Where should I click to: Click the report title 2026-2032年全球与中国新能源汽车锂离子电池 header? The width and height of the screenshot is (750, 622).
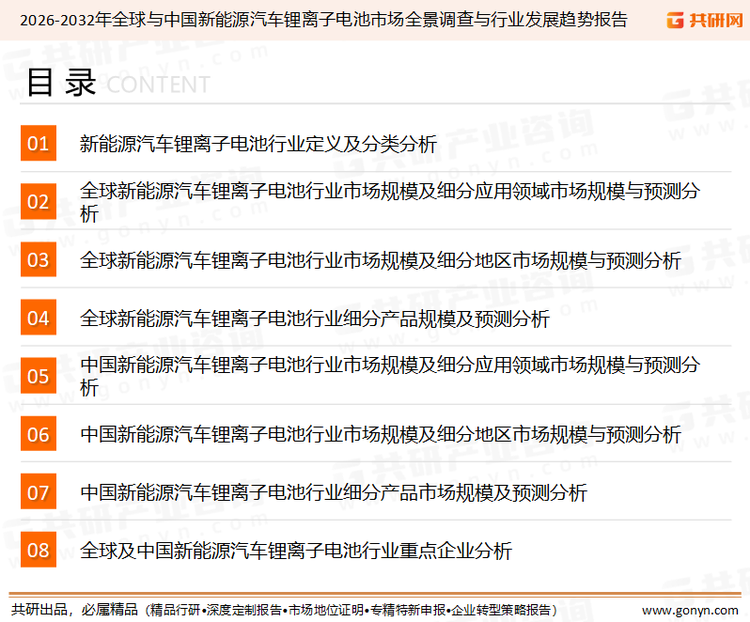pos(323,20)
